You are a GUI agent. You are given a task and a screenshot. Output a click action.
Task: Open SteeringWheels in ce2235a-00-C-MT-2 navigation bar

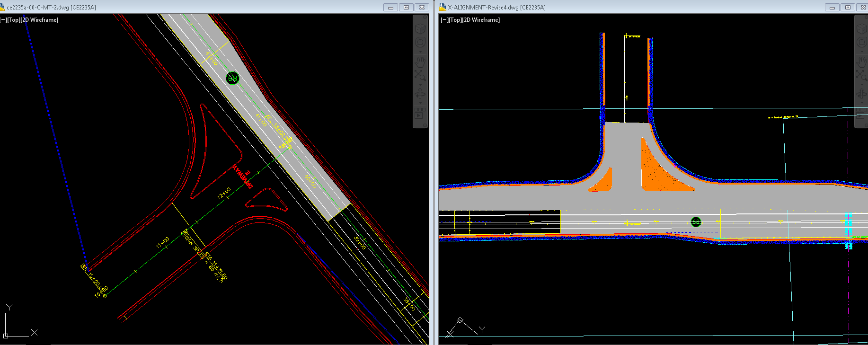point(420,43)
